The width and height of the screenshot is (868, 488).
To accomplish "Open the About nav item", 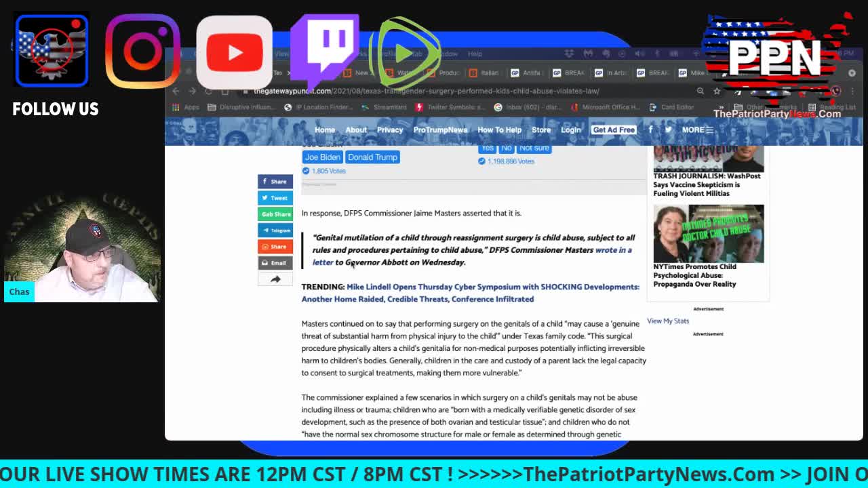I will [x=356, y=130].
